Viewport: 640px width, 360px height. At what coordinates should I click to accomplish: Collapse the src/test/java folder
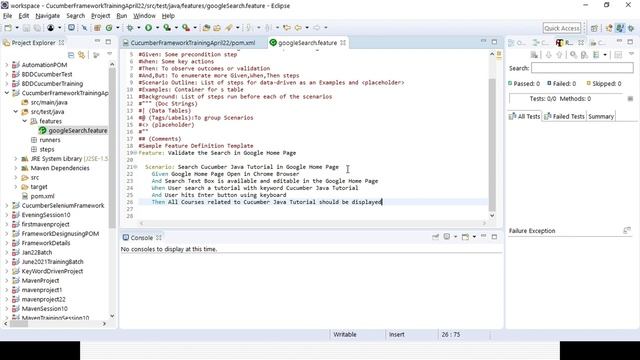pyautogui.click(x=16, y=112)
